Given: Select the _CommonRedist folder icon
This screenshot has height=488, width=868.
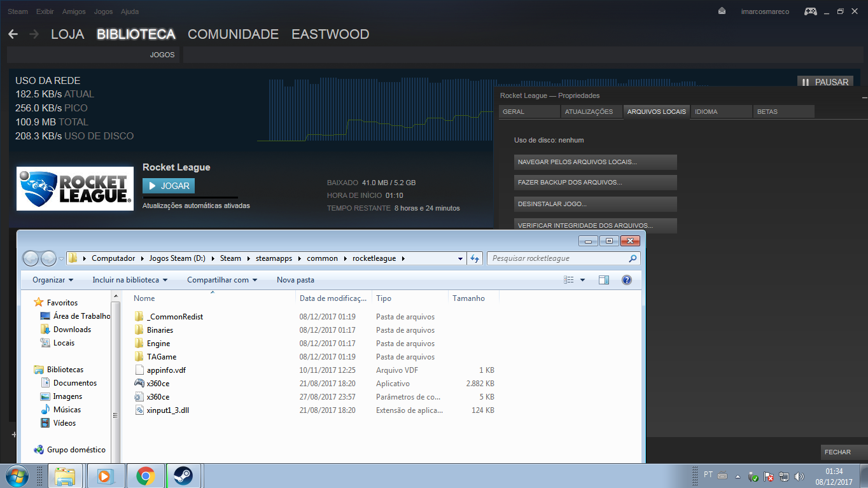Looking at the screenshot, I should point(140,317).
